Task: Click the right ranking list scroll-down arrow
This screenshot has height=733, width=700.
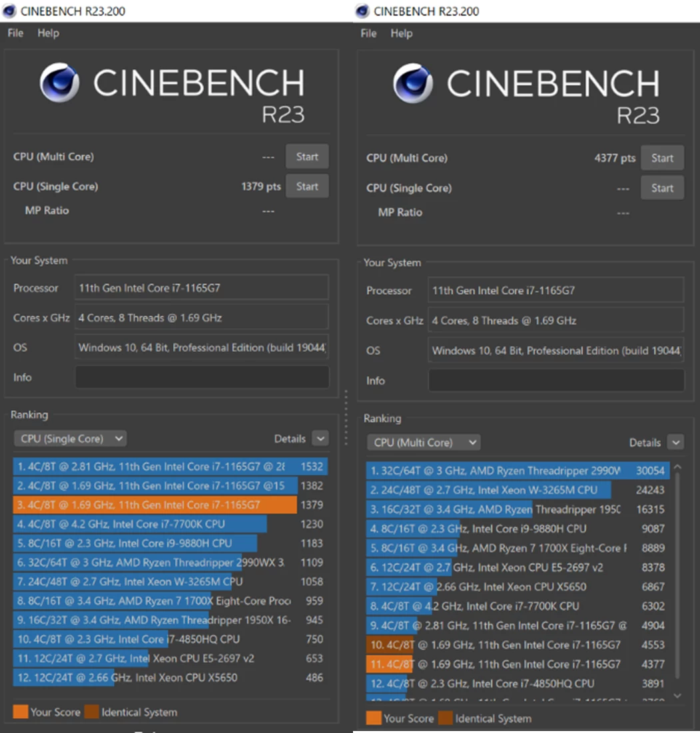Action: point(677,696)
